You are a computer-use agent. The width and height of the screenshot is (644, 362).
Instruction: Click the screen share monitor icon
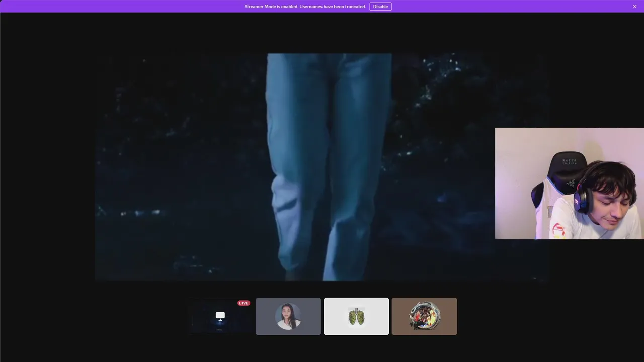220,316
